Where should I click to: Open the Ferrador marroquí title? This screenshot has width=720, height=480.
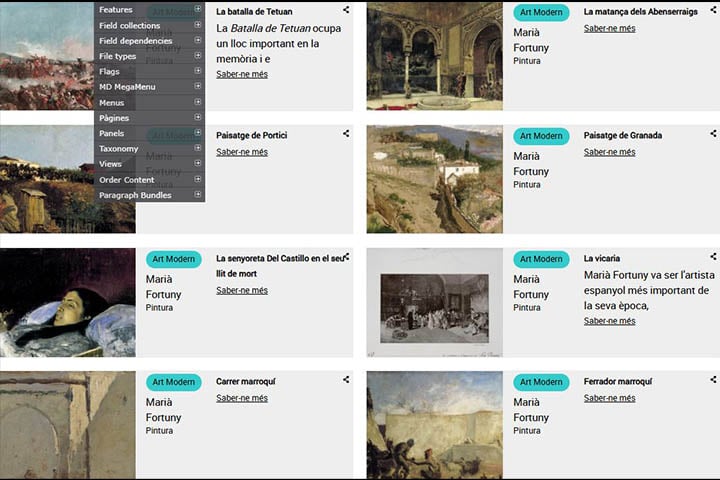point(618,382)
